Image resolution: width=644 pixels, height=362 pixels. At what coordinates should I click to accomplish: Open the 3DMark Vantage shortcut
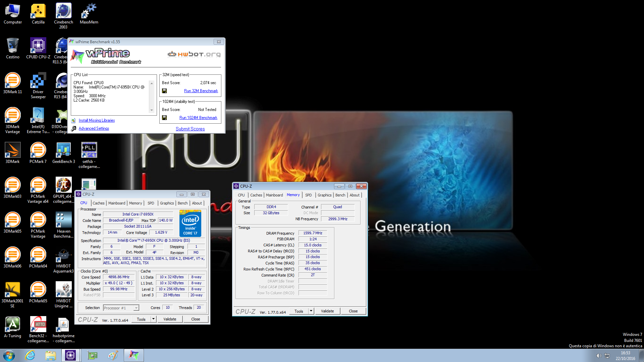pyautogui.click(x=13, y=121)
